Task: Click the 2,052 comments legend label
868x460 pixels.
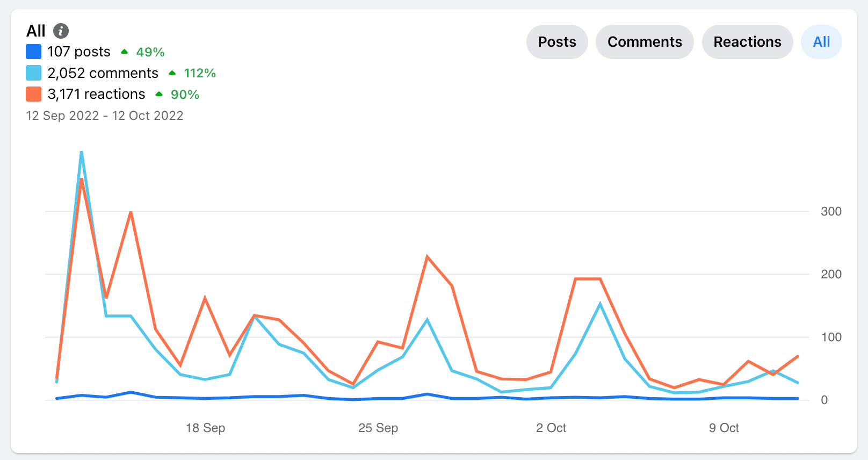Action: coord(103,73)
